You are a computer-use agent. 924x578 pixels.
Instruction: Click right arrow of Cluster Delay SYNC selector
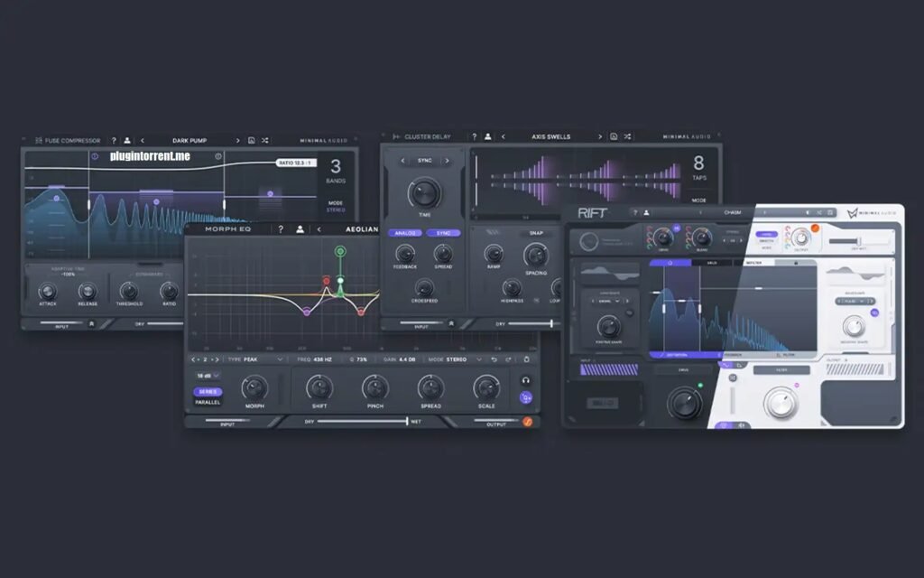[x=447, y=161]
